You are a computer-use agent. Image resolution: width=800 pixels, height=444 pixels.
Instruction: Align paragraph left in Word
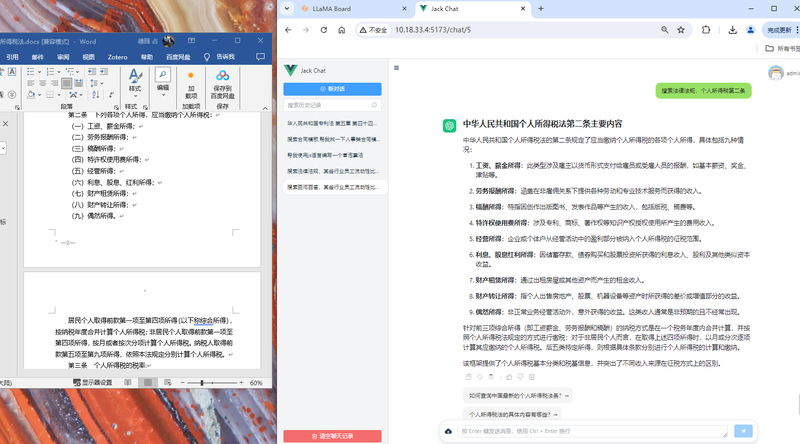pos(31,83)
